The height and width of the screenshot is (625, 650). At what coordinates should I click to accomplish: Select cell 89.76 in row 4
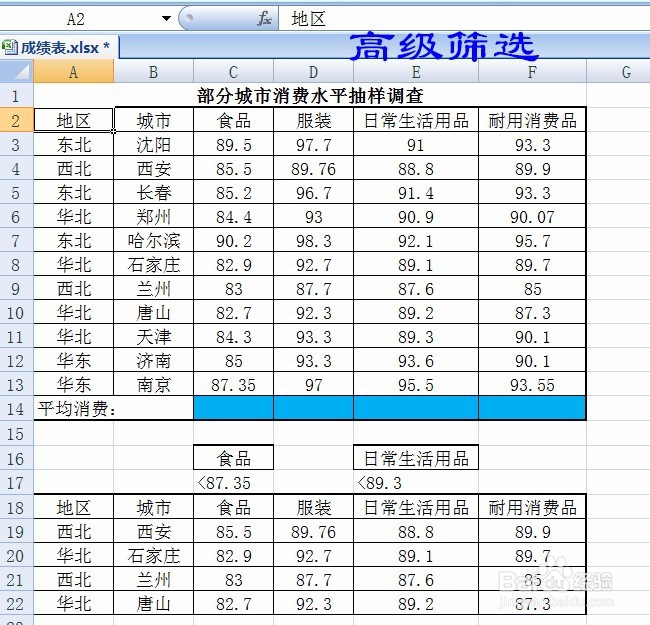[313, 169]
